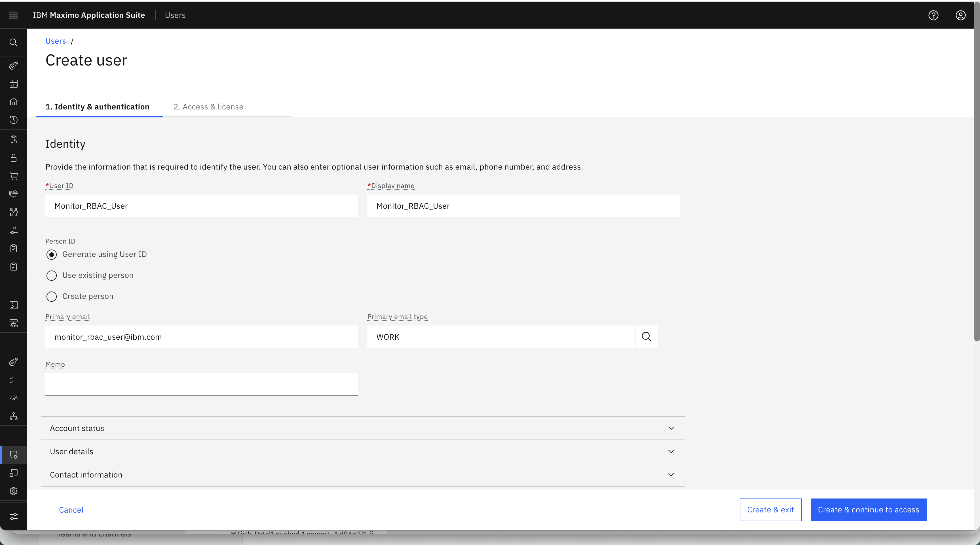Select Identity & authentication tab

[97, 107]
